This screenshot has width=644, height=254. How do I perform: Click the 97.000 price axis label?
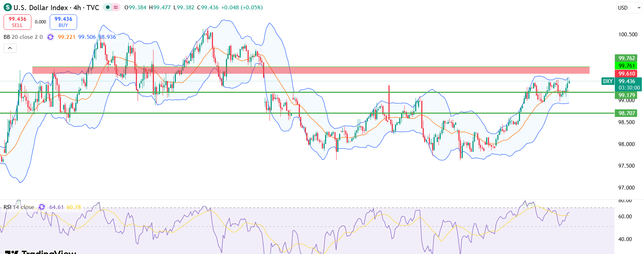pyautogui.click(x=626, y=188)
